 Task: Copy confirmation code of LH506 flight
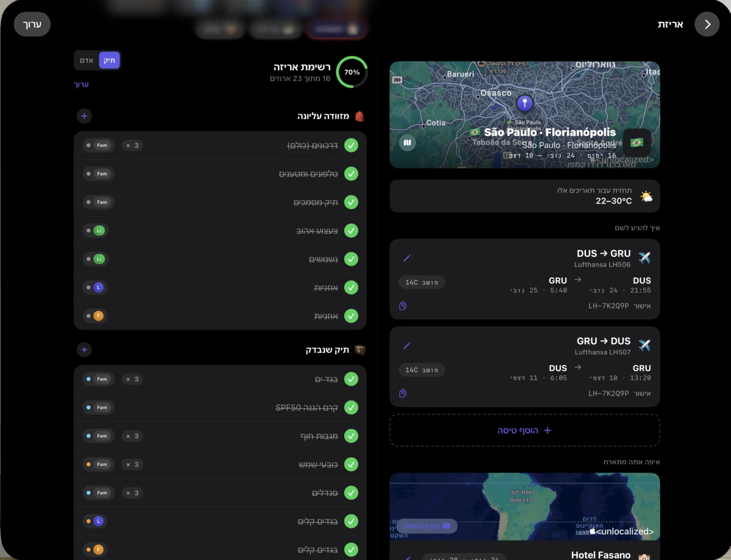[x=403, y=306]
